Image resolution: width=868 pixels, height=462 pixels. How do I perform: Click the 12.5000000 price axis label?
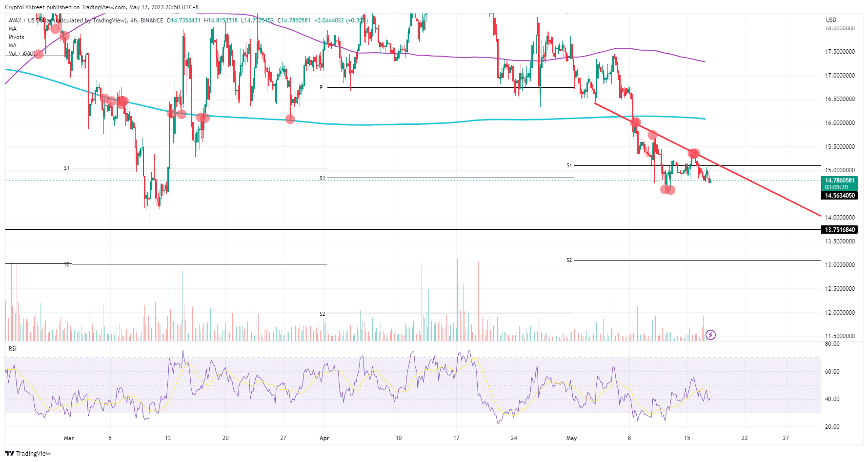click(840, 289)
